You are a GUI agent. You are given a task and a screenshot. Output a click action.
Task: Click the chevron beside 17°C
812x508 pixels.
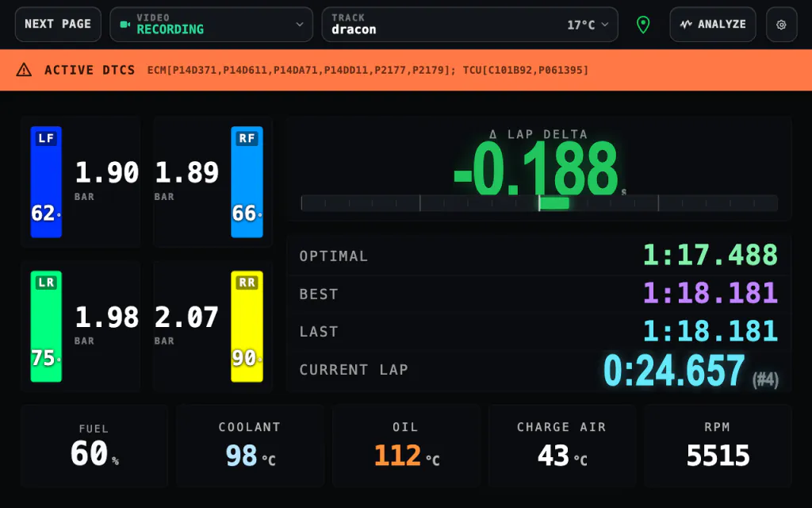605,25
